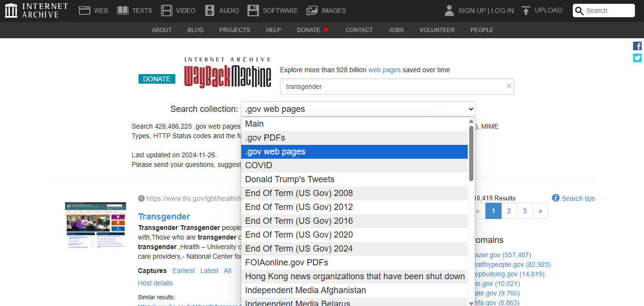
Task: Click the dropdown list scroll-up arrow
Action: (x=472, y=121)
